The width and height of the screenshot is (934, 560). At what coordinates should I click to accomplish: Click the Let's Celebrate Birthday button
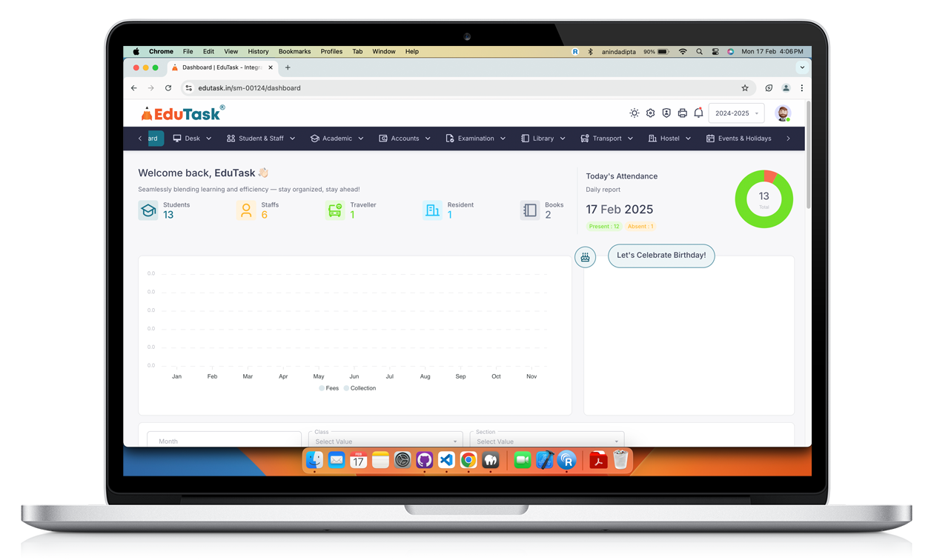[661, 256]
